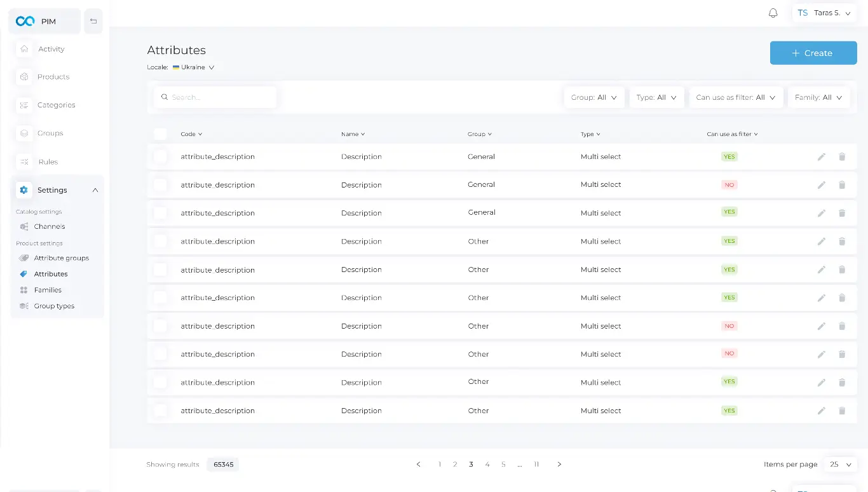Click edit pencil icon in last row

pyautogui.click(x=821, y=411)
